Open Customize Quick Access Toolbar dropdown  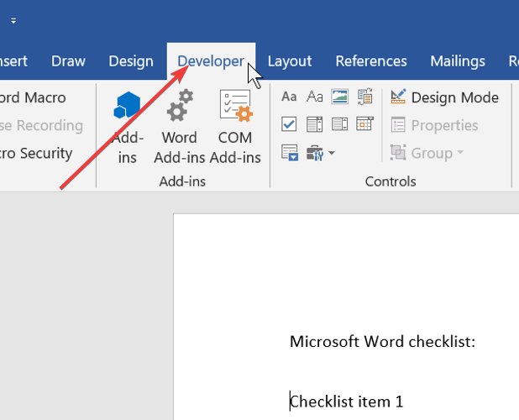(x=13, y=21)
